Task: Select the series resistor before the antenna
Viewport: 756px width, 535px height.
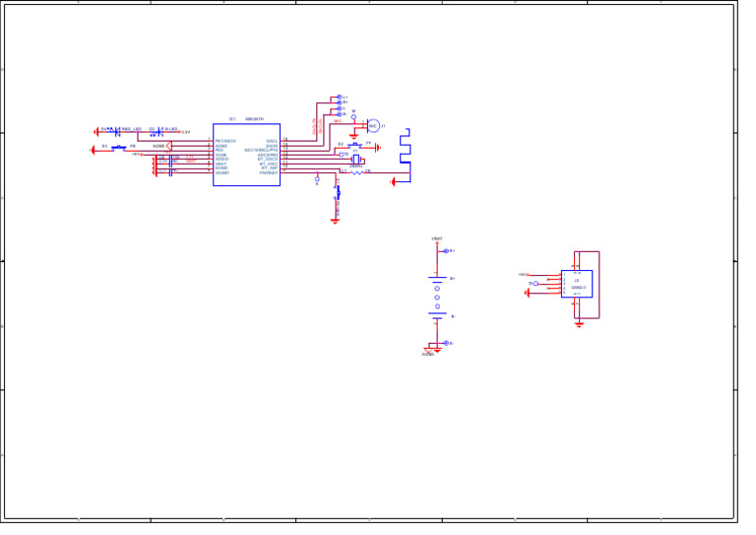Action: coord(356,172)
